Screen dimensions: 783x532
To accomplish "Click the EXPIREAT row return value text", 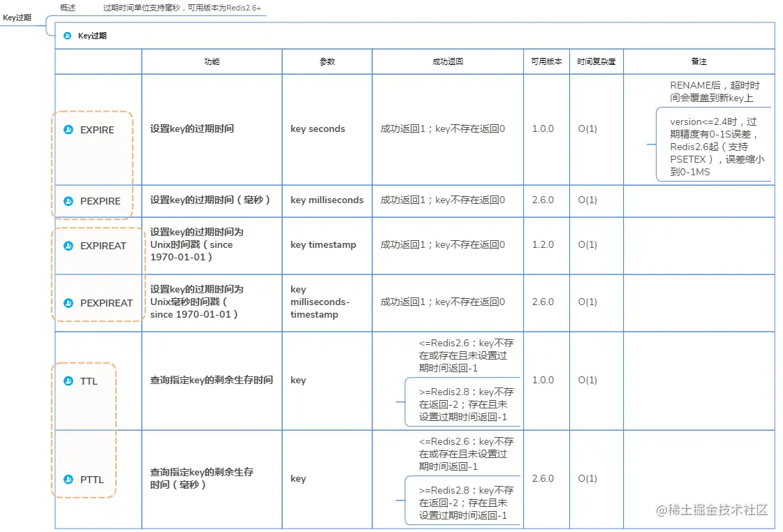I will pyautogui.click(x=442, y=244).
